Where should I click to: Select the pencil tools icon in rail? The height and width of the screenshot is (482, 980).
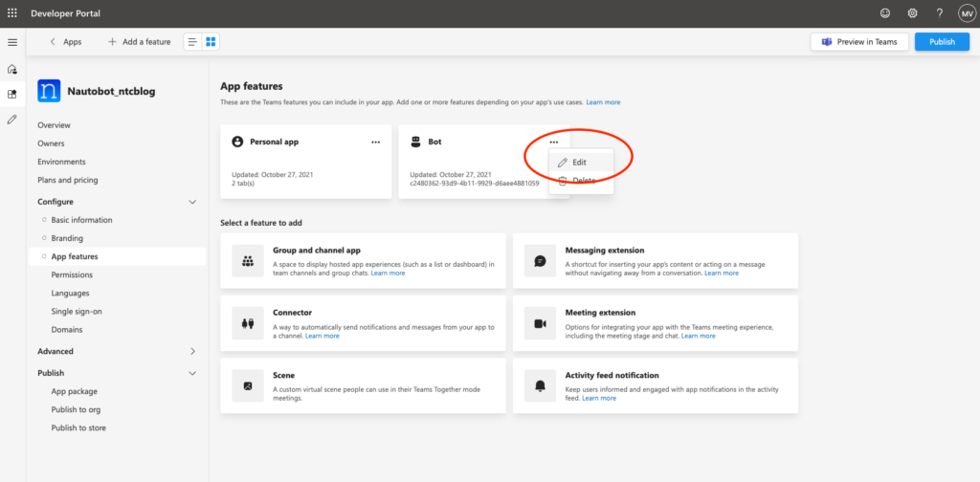12,120
